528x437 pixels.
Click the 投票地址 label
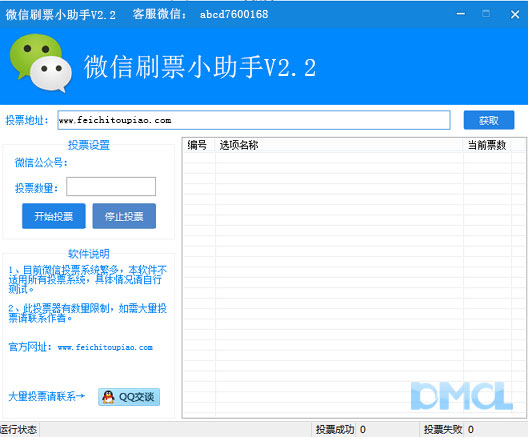tap(27, 120)
